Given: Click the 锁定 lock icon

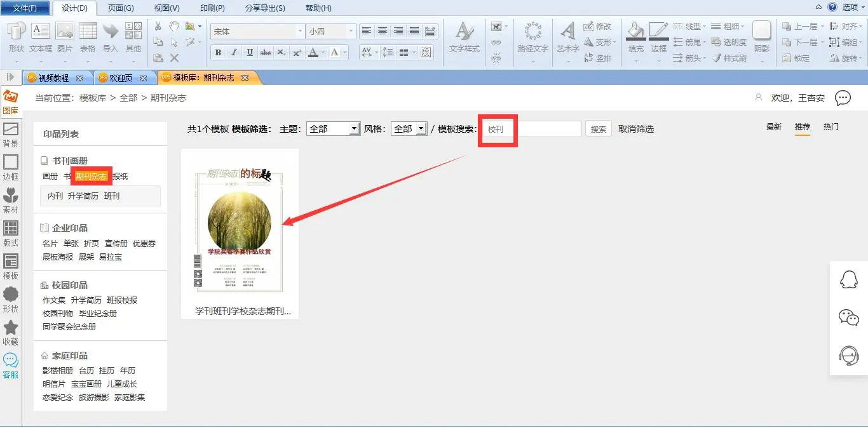Looking at the screenshot, I should click(787, 58).
